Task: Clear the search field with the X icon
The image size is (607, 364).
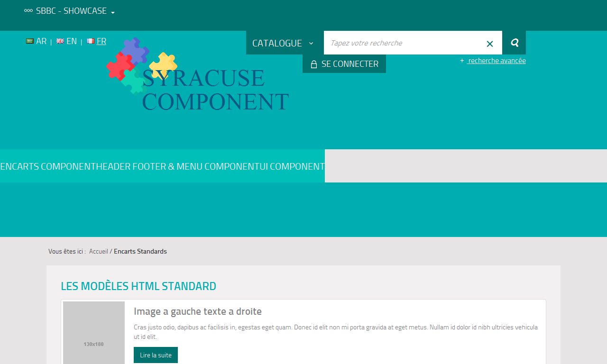Action: (x=490, y=44)
